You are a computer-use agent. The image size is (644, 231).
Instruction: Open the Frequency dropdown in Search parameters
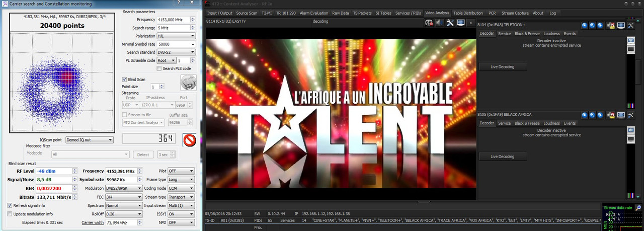(193, 20)
